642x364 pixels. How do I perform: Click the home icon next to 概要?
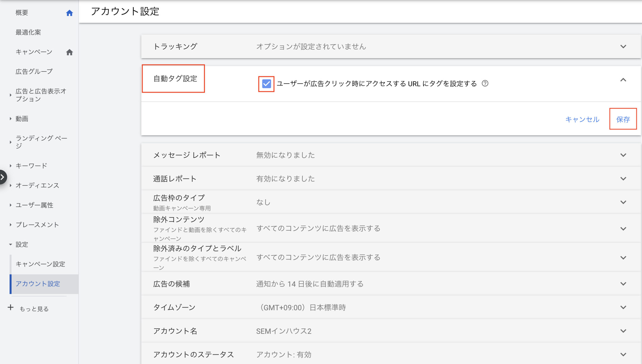click(69, 13)
